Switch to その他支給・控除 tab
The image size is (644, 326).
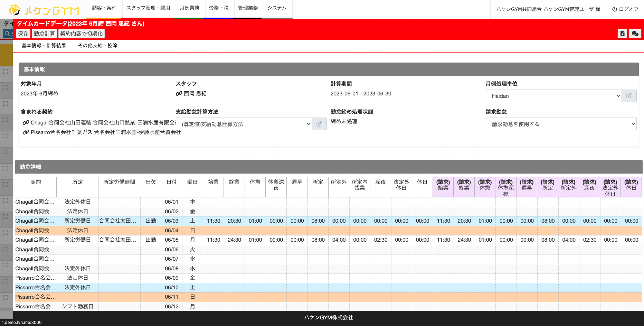[x=97, y=46]
